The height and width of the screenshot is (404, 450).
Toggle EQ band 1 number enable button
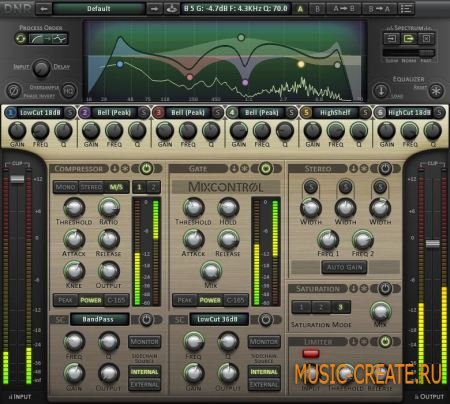11,113
